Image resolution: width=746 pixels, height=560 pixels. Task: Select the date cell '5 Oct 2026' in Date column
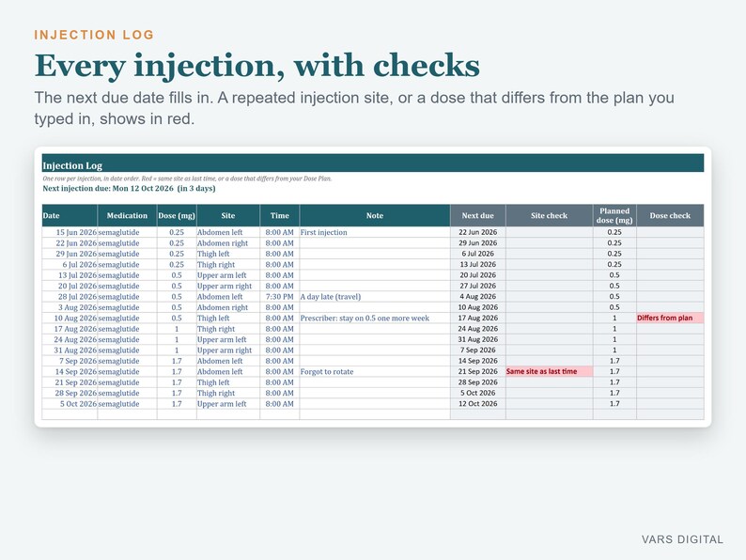coord(70,403)
